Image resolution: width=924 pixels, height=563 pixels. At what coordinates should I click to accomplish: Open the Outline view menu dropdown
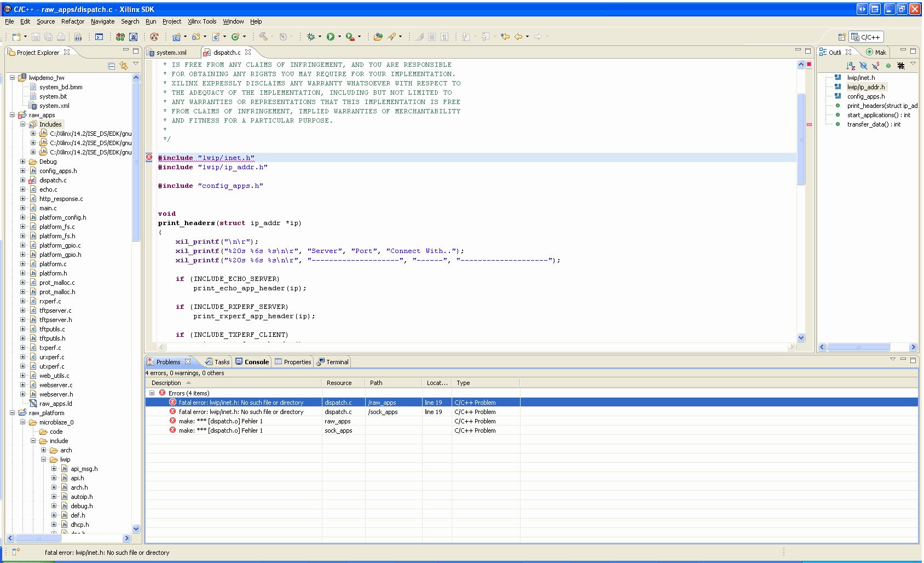pos(913,64)
